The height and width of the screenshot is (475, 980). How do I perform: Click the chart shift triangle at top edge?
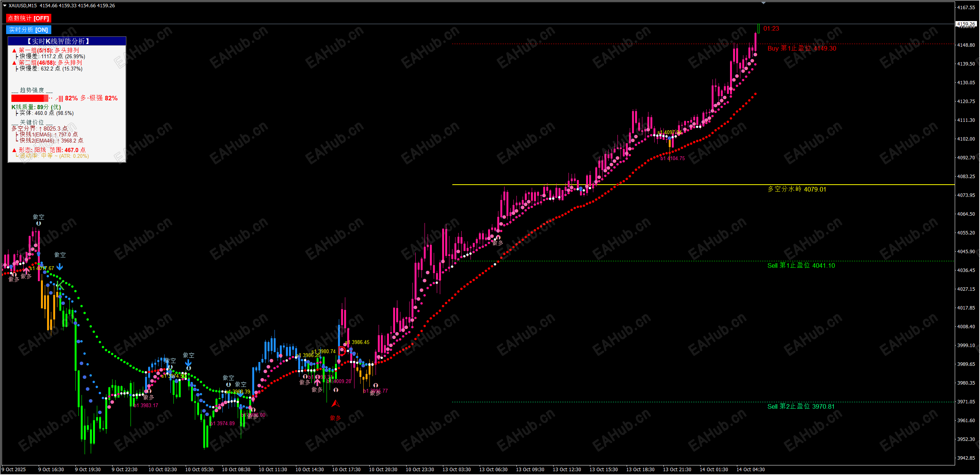click(x=763, y=3)
